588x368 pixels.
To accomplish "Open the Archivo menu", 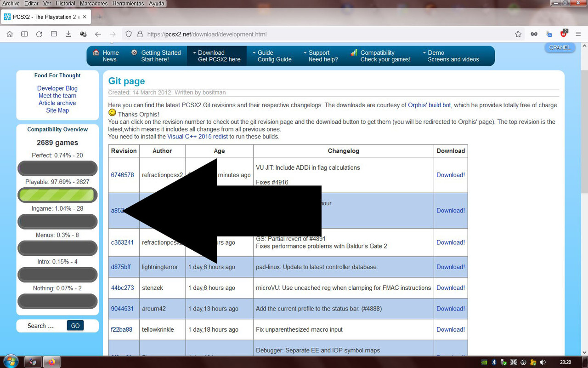I will pyautogui.click(x=11, y=3).
